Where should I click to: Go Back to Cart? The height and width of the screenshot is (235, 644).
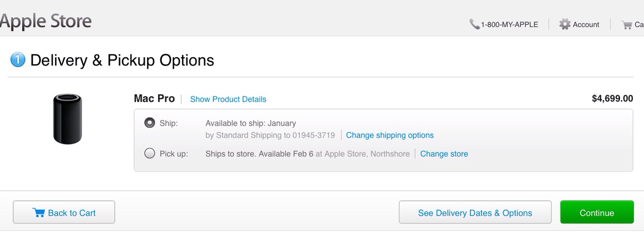(64, 212)
